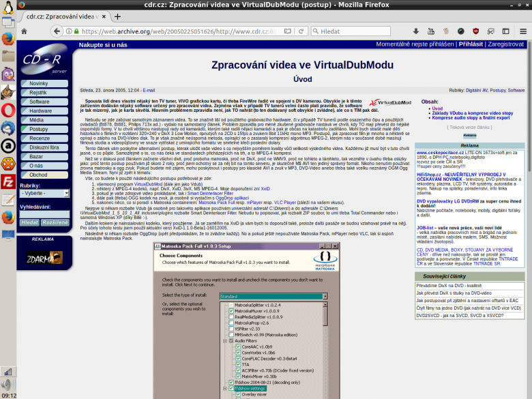Reload the page with the refresh icon

tap(301, 31)
